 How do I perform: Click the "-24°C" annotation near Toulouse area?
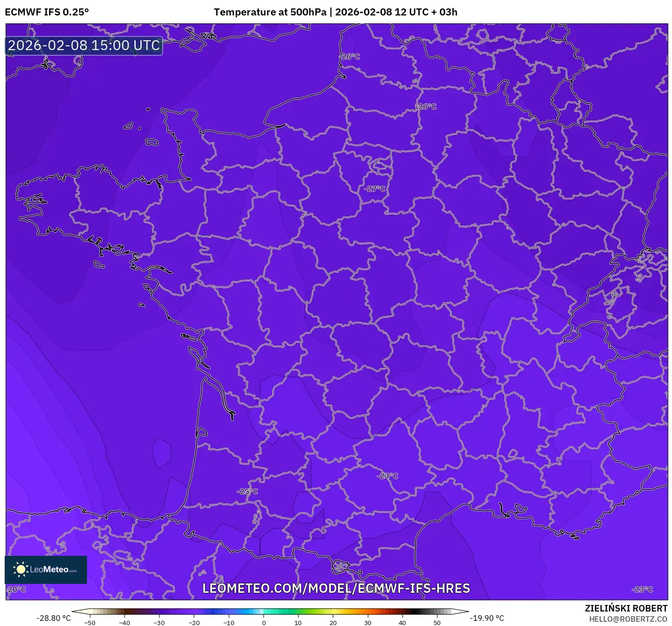pos(388,476)
